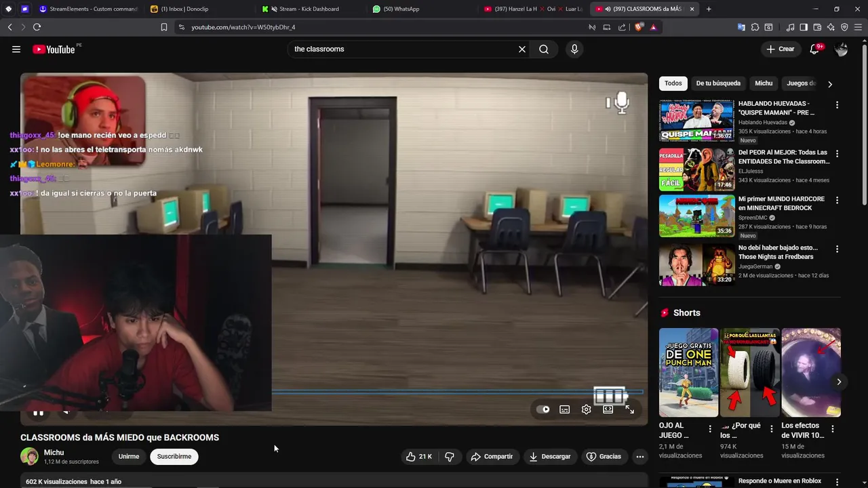Advance the Shorts shelf with next arrow

pos(839,382)
